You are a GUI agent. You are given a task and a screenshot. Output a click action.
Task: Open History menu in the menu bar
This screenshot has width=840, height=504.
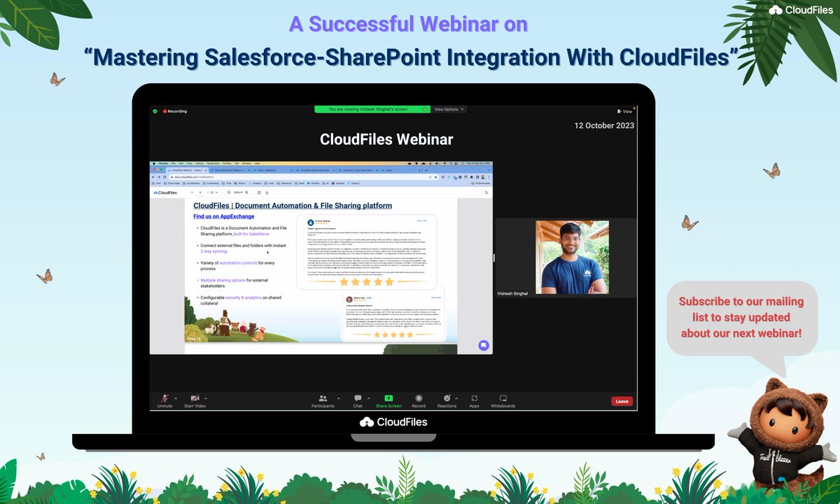point(199,163)
